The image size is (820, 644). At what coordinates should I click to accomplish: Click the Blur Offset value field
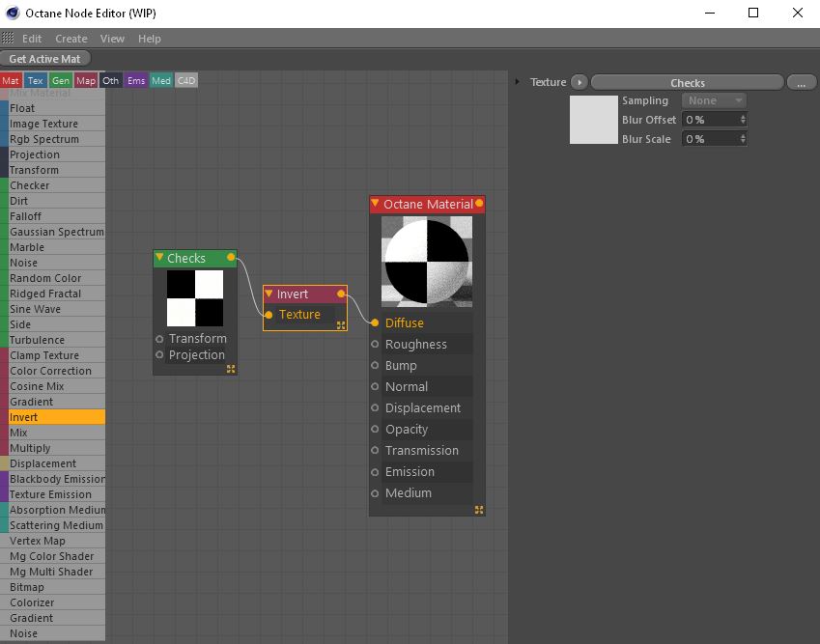point(714,120)
